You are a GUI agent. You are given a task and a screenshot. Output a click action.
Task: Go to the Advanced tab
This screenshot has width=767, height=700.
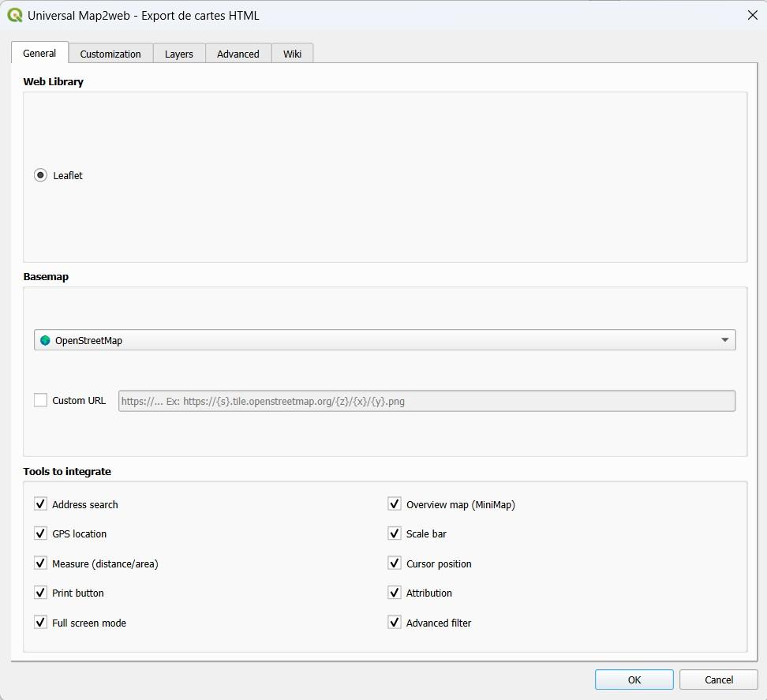click(x=238, y=54)
